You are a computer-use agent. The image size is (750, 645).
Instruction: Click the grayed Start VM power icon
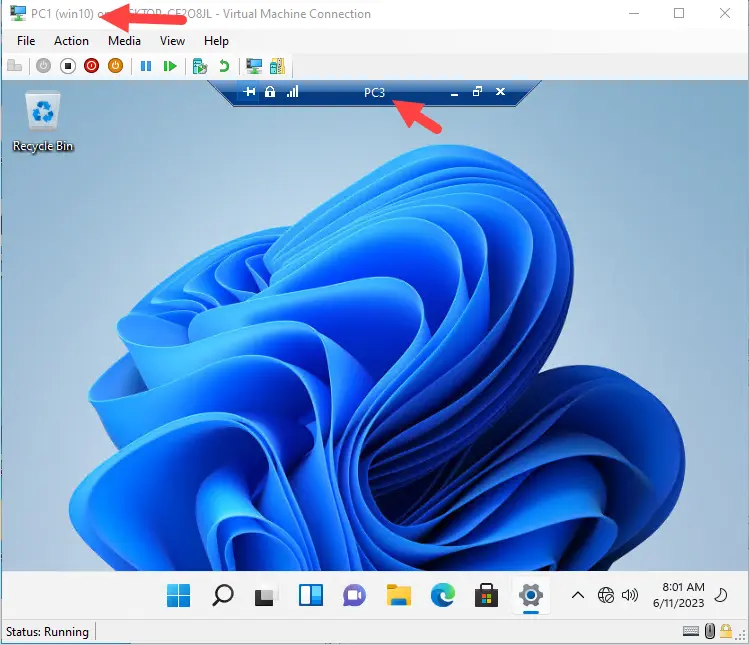[44, 66]
